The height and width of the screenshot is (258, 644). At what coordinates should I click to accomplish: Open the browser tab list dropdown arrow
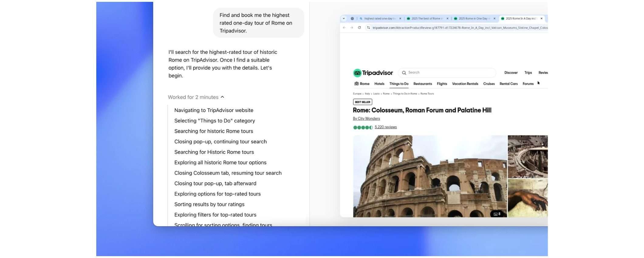click(x=344, y=19)
